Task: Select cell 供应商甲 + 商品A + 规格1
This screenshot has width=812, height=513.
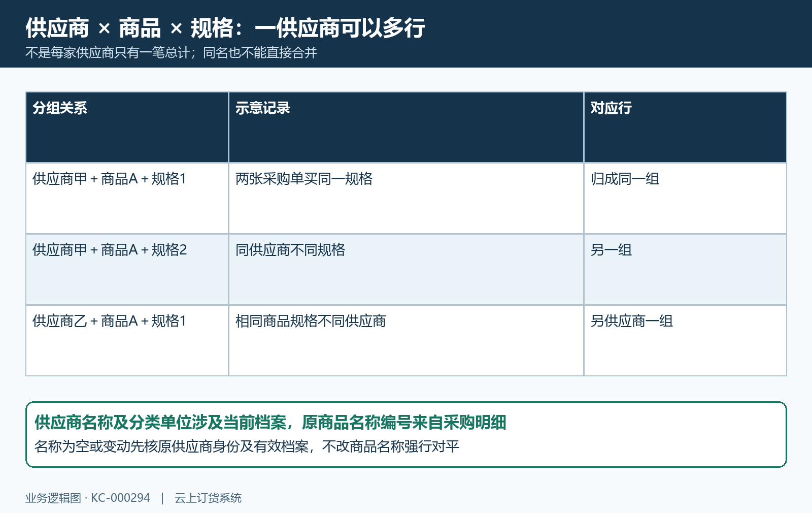Action: point(127,199)
